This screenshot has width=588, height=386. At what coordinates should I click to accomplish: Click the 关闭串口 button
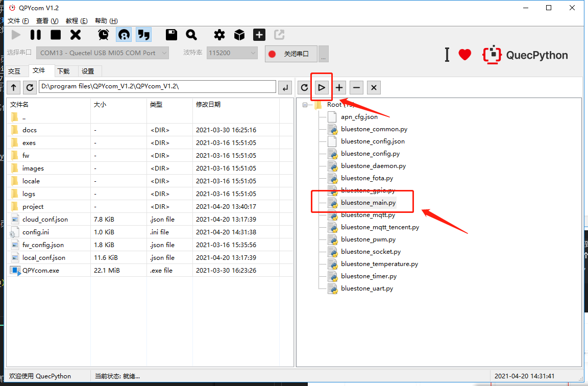pos(291,54)
